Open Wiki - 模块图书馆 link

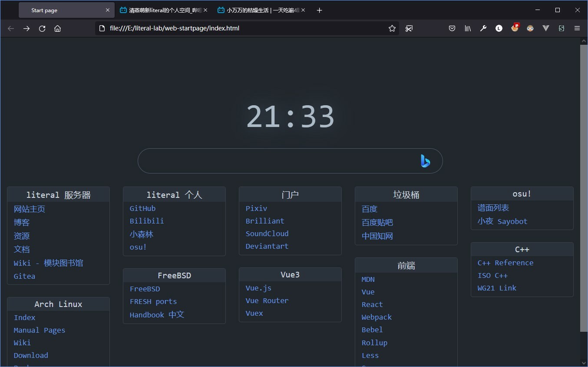click(48, 263)
